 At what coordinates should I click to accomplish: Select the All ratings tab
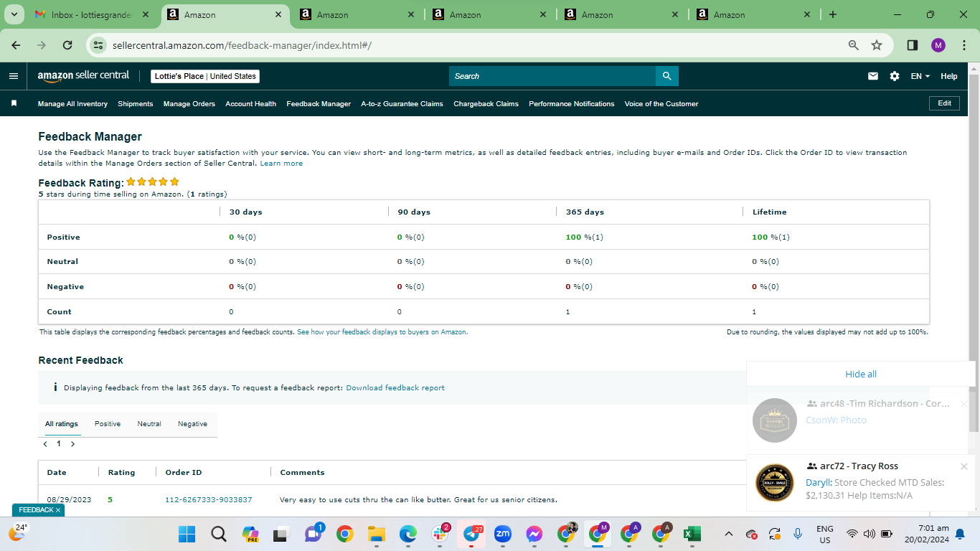click(62, 424)
